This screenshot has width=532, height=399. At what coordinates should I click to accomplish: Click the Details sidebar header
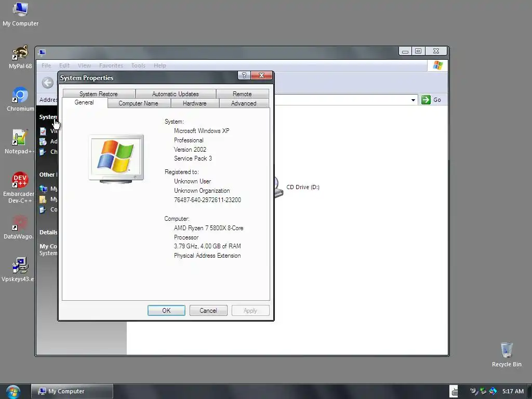coord(48,232)
